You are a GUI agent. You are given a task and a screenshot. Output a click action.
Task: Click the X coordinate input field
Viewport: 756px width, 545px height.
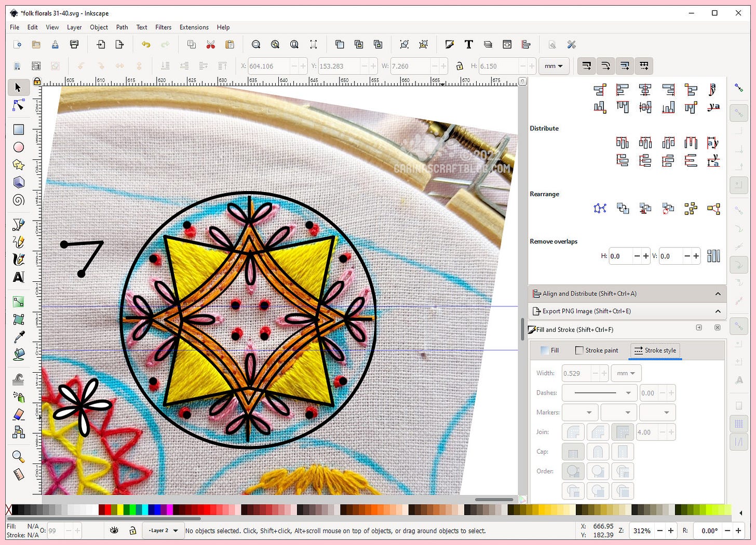coord(268,66)
